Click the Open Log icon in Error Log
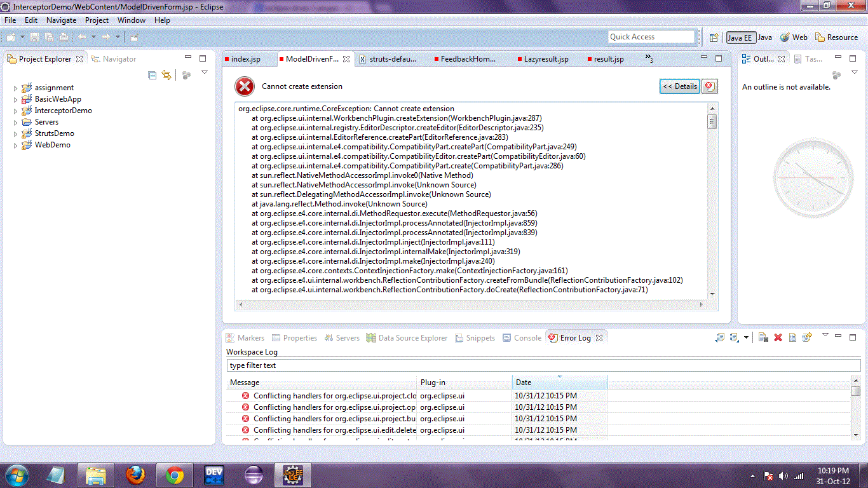868x488 pixels. [x=792, y=337]
